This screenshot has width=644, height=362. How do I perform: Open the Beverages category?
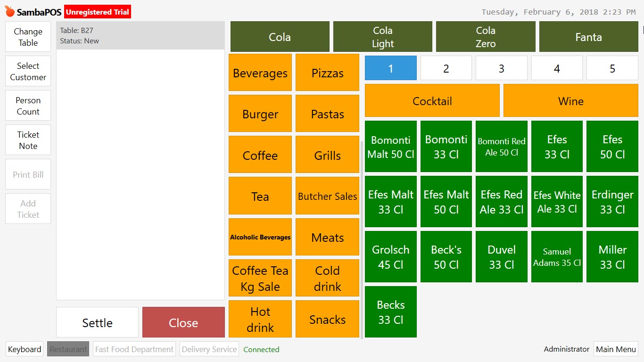point(260,72)
